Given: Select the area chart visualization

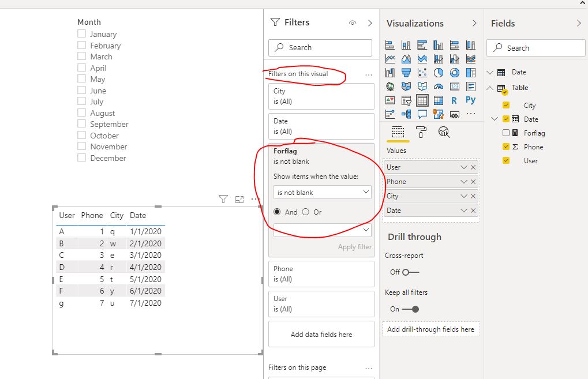Looking at the screenshot, I should 406,59.
